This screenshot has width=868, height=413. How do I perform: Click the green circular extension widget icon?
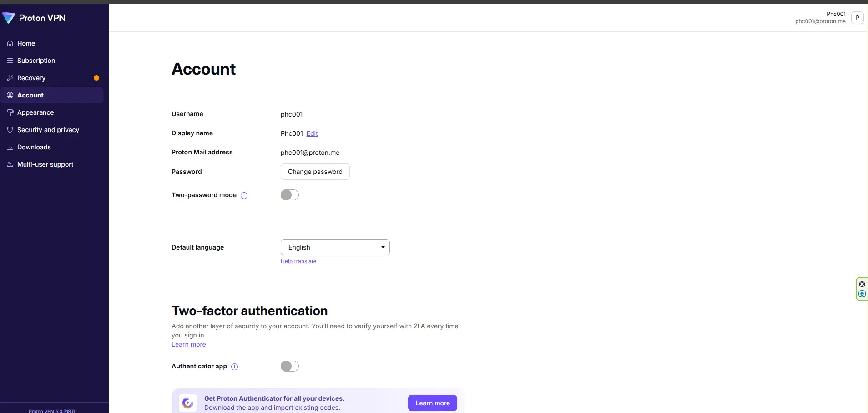point(862,294)
